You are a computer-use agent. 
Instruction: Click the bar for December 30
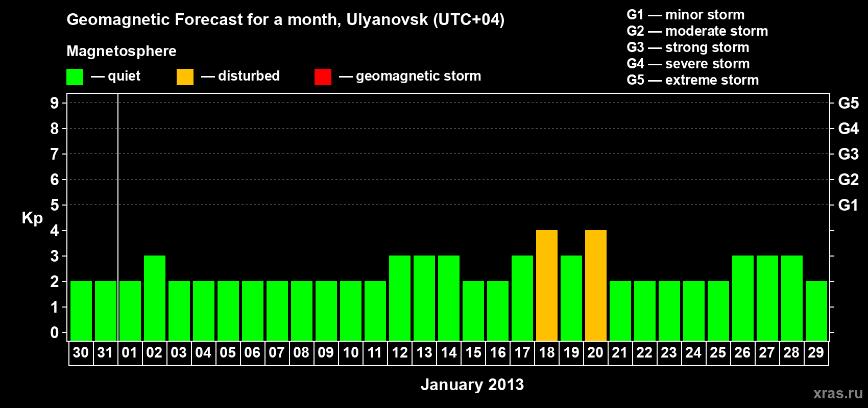[x=81, y=311]
